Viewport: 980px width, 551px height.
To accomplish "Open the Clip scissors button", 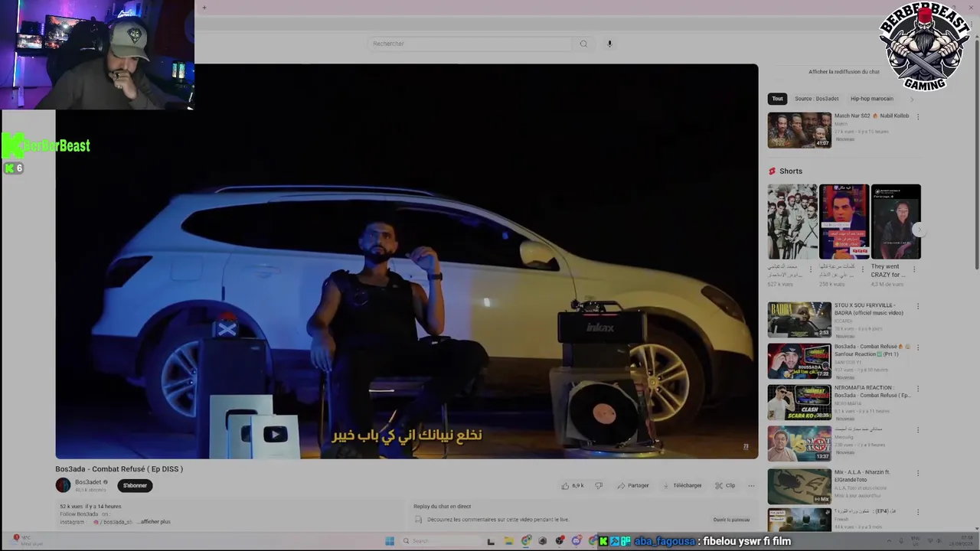I will [x=725, y=485].
